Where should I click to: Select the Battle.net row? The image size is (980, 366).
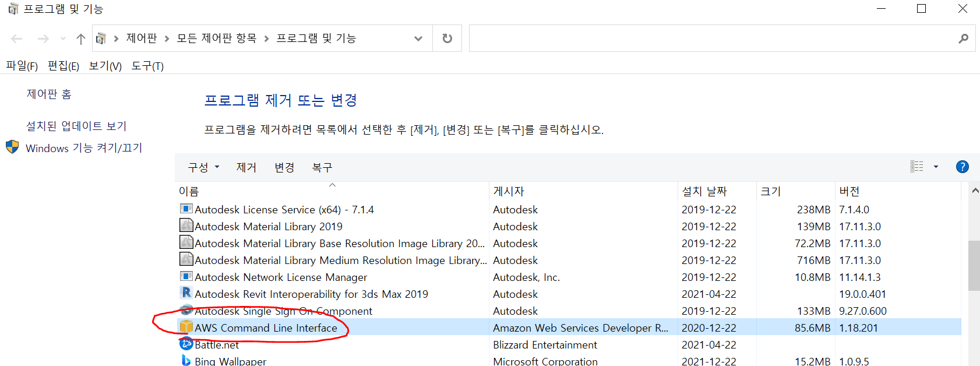point(568,344)
